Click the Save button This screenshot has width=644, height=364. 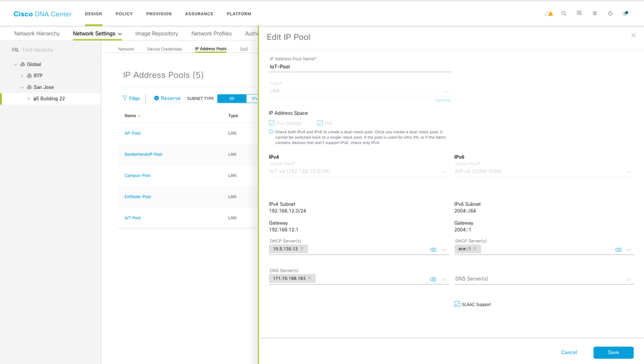click(x=613, y=352)
